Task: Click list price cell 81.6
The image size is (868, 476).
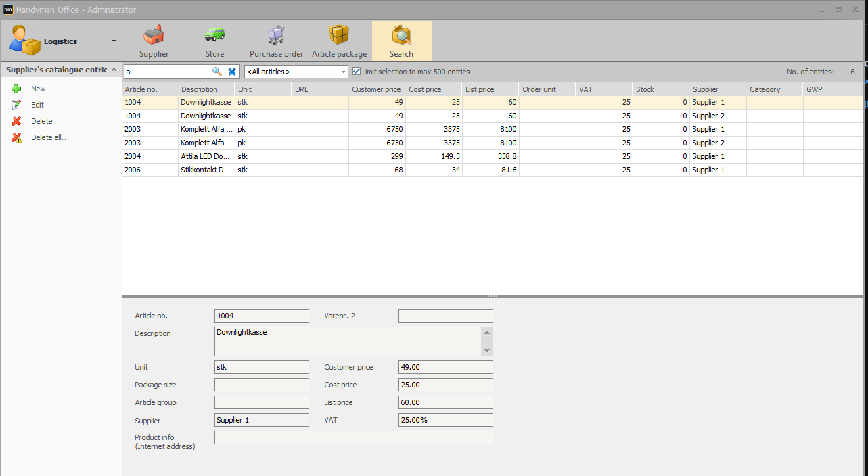Action: (490, 170)
